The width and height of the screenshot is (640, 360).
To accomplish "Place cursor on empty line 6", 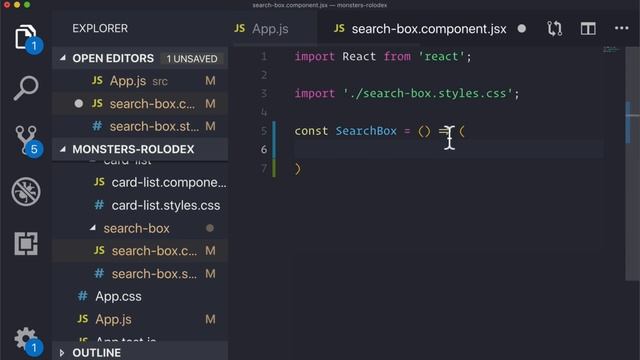I will (449, 149).
